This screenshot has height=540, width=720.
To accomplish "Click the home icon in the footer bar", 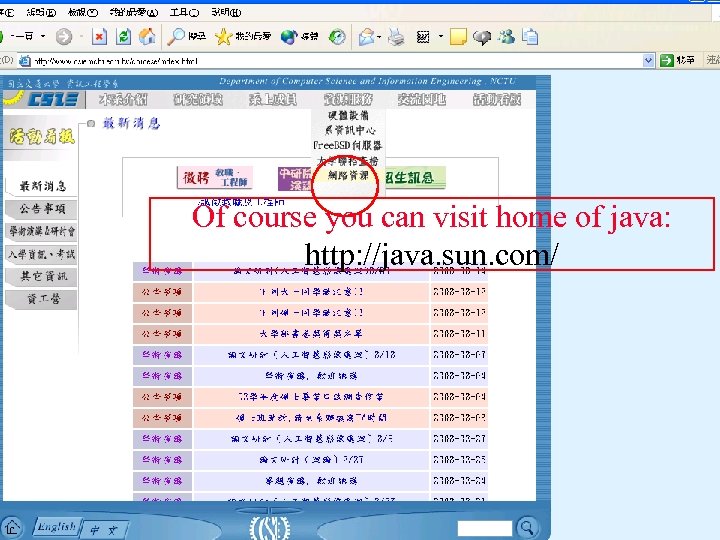I will pyautogui.click(x=12, y=527).
